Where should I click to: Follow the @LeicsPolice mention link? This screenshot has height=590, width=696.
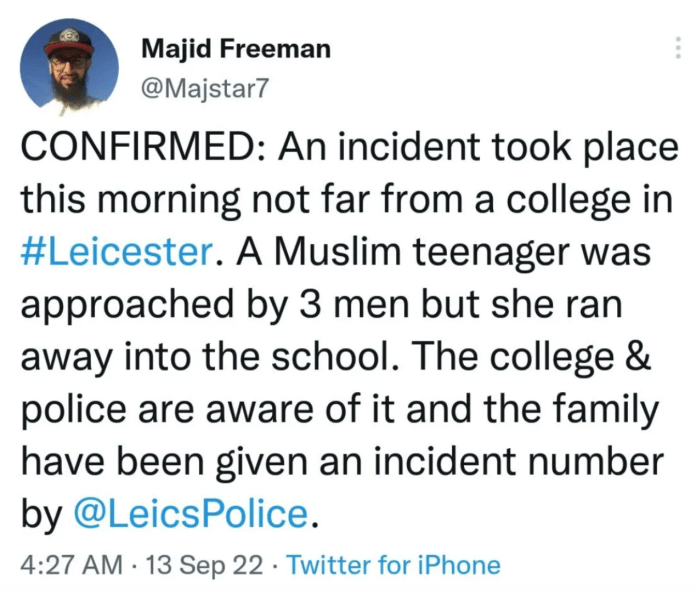[192, 513]
